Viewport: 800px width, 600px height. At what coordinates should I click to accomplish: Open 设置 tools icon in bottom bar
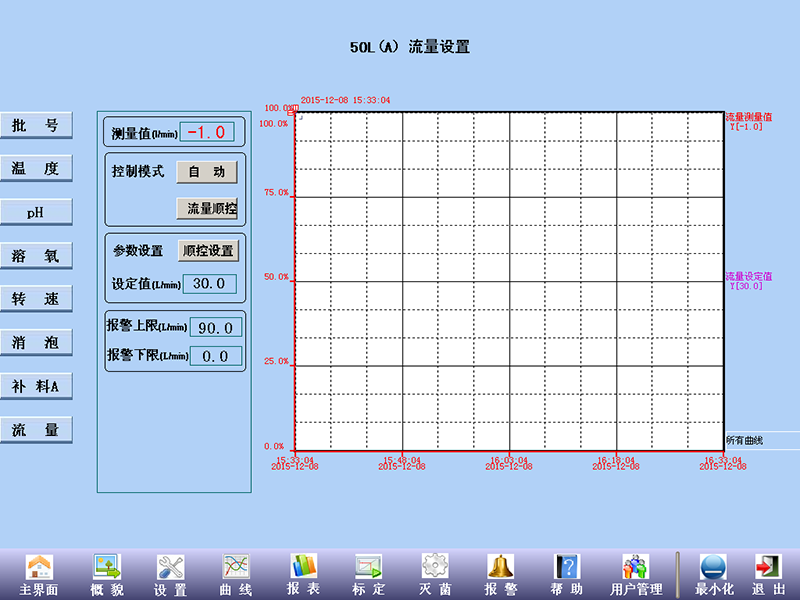pyautogui.click(x=170, y=567)
